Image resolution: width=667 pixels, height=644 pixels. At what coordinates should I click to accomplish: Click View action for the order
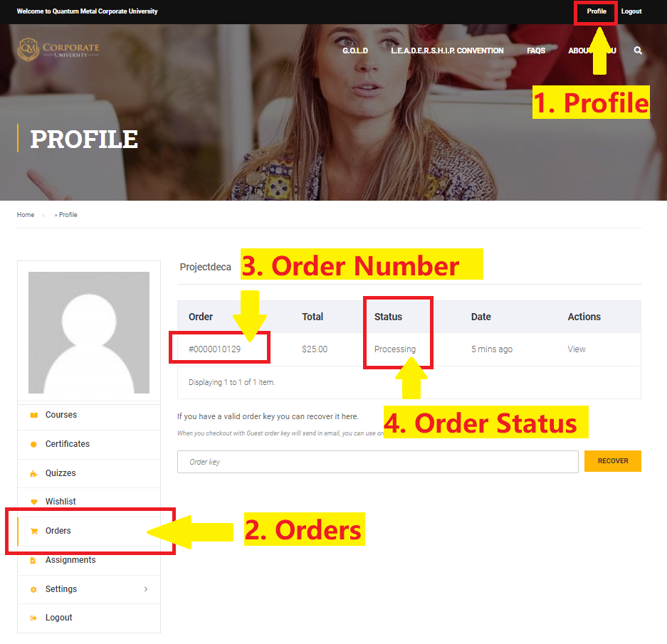(577, 349)
